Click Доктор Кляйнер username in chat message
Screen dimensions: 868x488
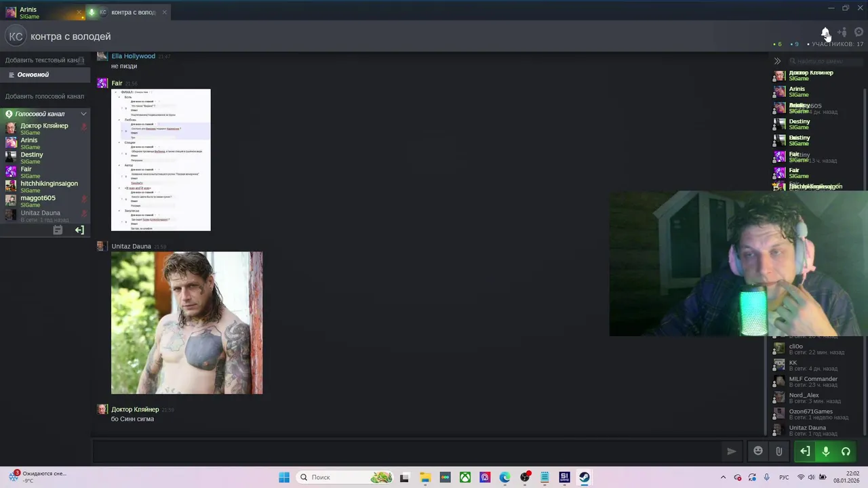point(135,409)
